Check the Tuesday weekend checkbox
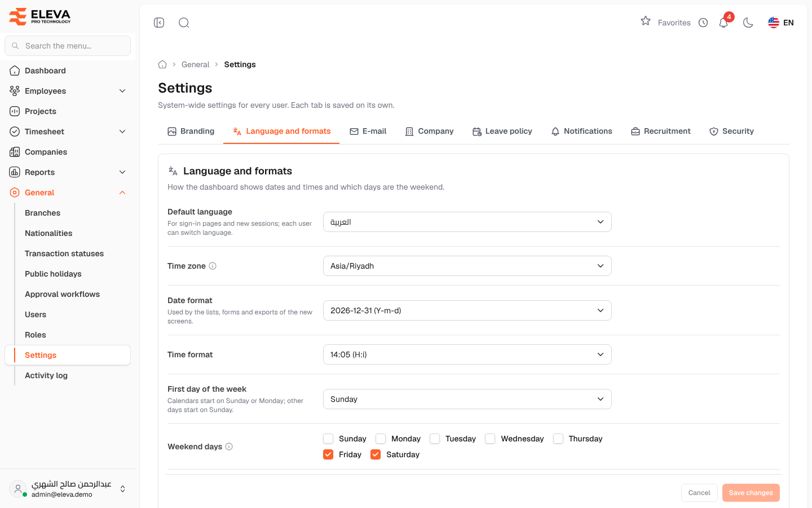Viewport: 812px width, 508px height. point(435,439)
